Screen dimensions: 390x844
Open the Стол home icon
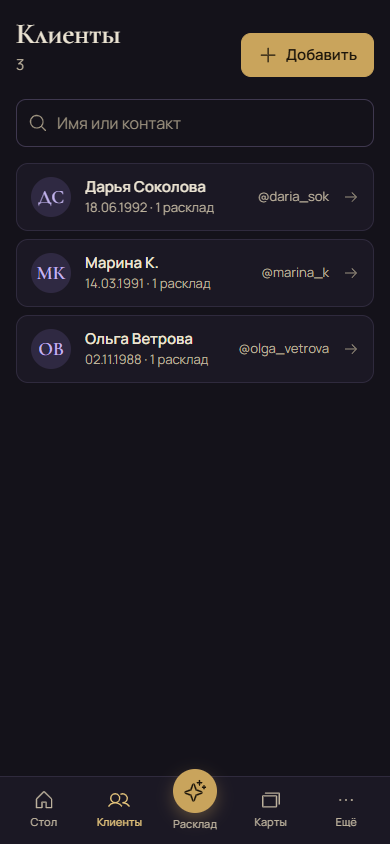[44, 800]
